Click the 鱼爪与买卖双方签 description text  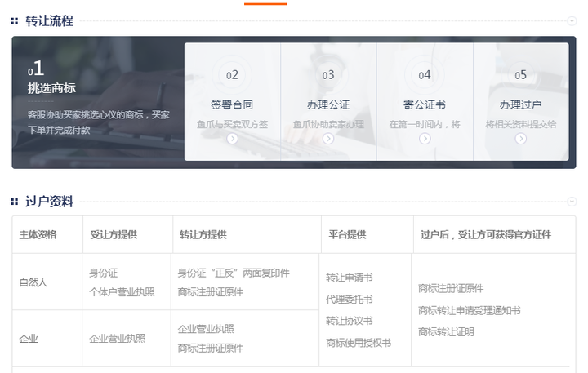point(232,124)
